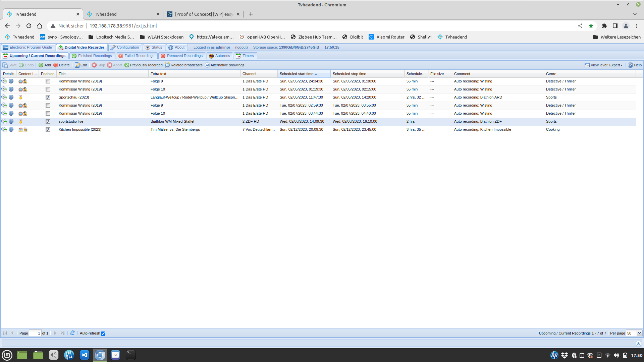
Task: Sort by Channel column header
Action: (259, 74)
